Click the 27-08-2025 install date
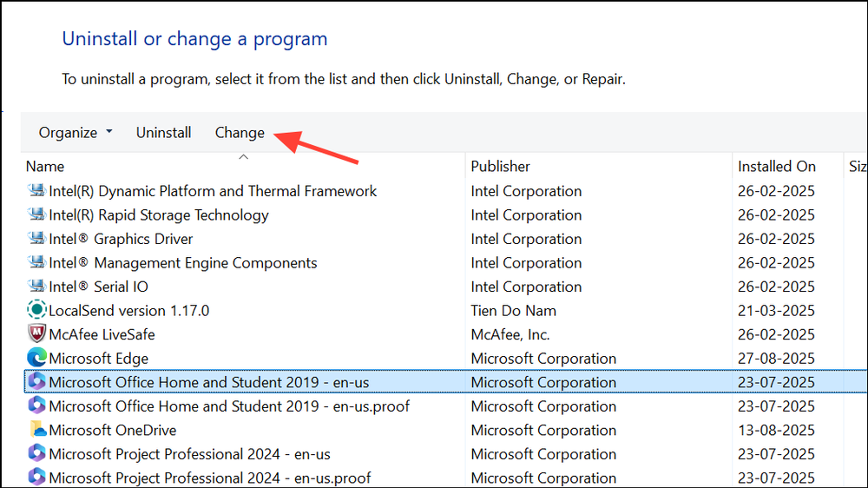 point(776,359)
